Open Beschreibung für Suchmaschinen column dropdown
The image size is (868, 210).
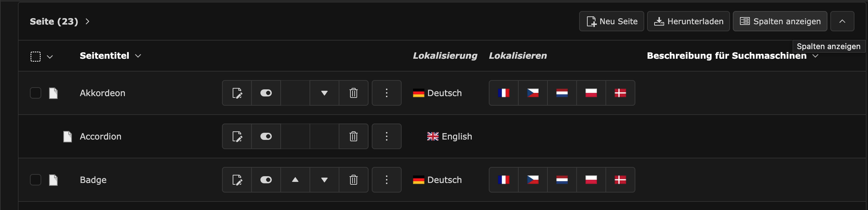(815, 56)
